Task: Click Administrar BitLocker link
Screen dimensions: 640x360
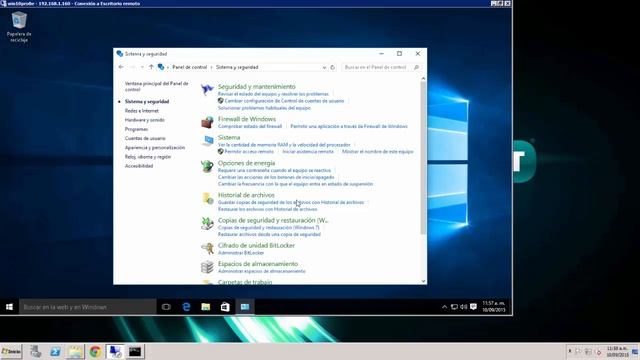Action: click(x=241, y=253)
